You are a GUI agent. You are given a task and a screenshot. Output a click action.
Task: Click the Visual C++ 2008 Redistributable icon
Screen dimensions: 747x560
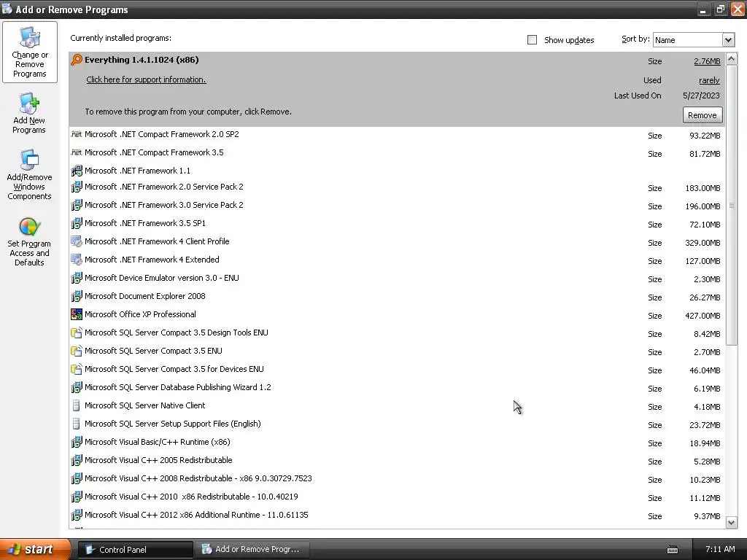76,478
